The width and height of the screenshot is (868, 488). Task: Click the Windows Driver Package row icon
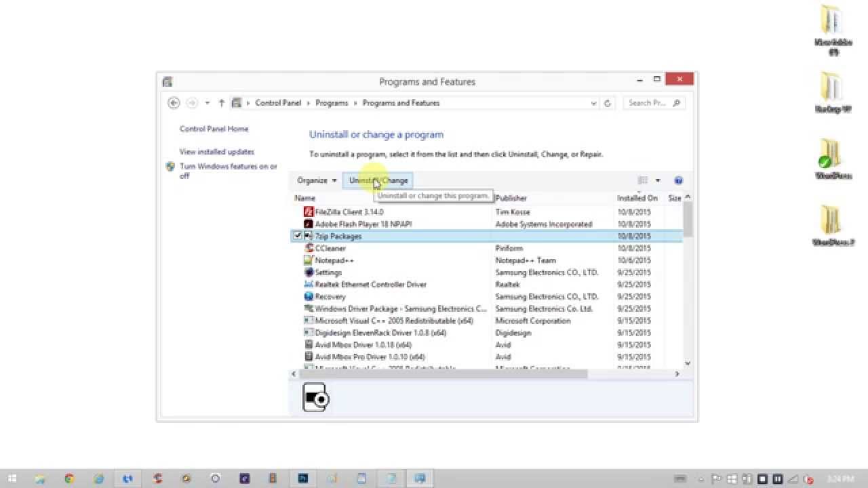309,308
